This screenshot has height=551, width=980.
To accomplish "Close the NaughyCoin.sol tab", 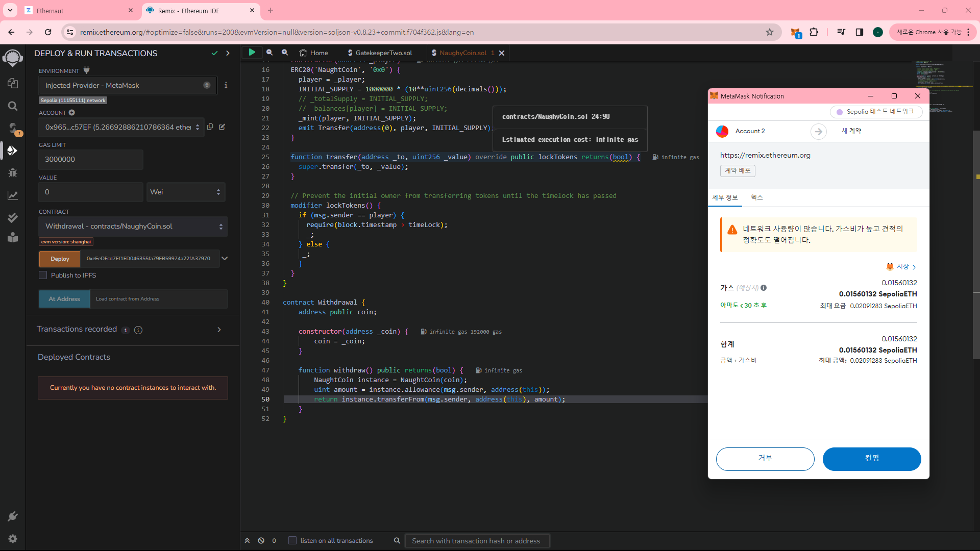I will 502,53.
